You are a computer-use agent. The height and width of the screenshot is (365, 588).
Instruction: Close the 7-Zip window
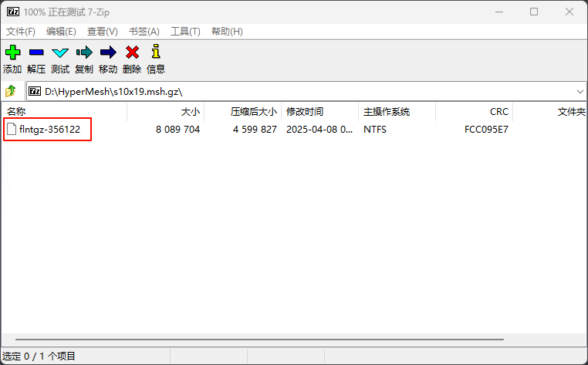tap(569, 12)
